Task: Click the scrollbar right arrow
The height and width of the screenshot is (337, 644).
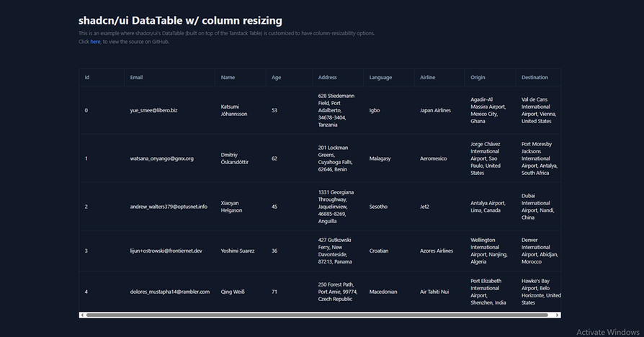Action: click(557, 315)
